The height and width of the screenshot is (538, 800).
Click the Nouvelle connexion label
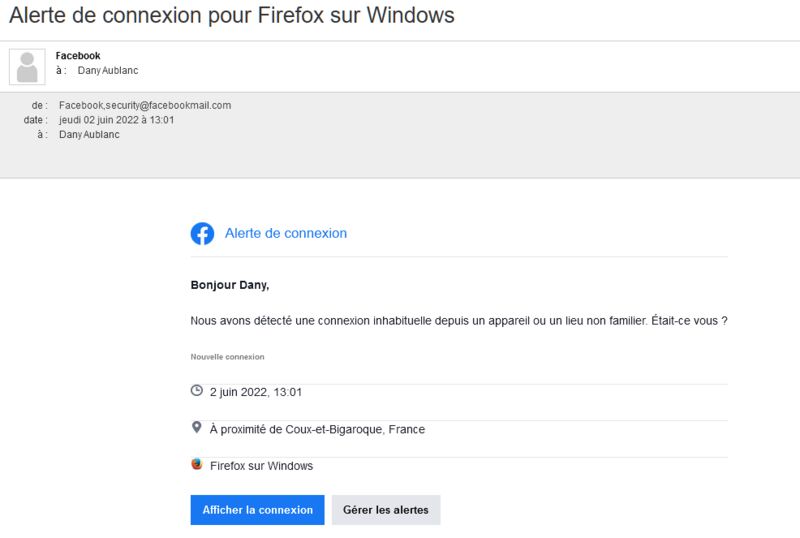[x=228, y=357]
